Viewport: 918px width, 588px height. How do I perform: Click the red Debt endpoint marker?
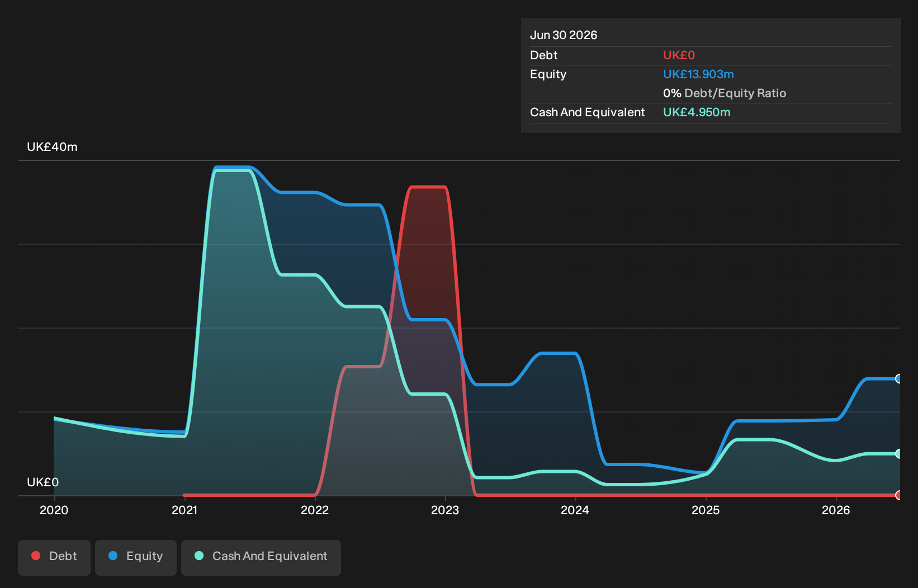click(x=898, y=495)
